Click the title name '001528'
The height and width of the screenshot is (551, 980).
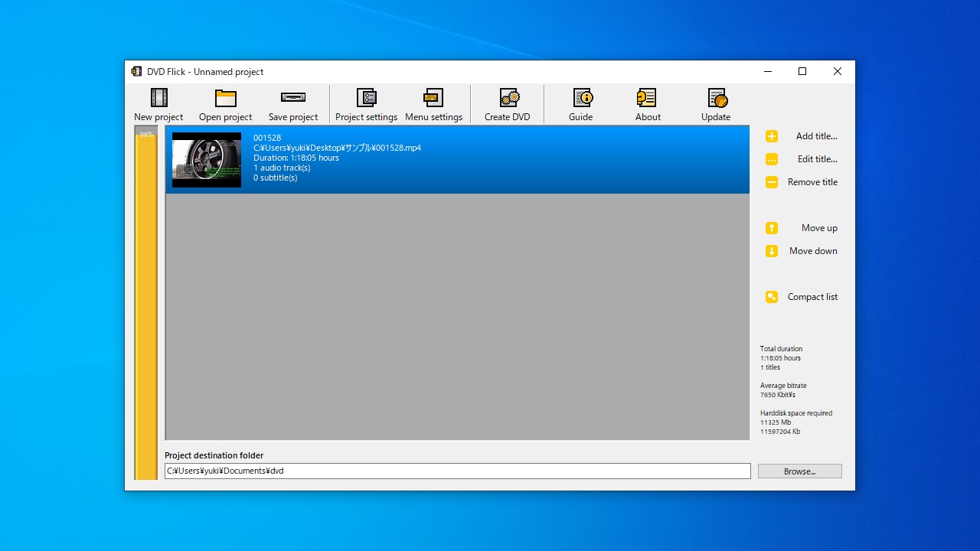coord(267,138)
